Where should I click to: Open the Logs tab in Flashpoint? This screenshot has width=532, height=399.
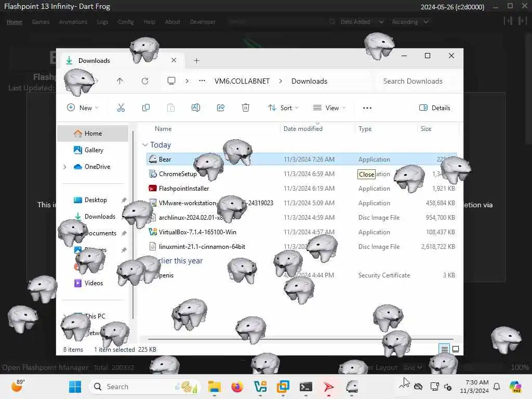point(102,22)
